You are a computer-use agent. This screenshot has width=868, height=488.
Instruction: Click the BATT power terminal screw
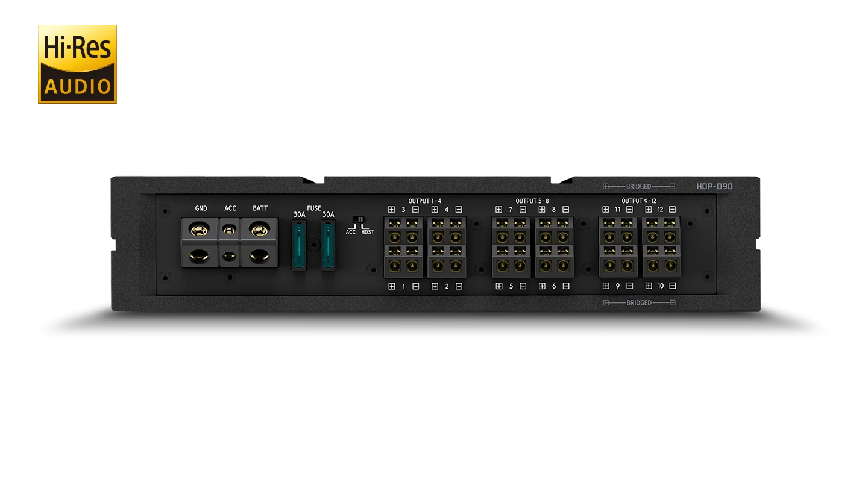click(x=259, y=230)
